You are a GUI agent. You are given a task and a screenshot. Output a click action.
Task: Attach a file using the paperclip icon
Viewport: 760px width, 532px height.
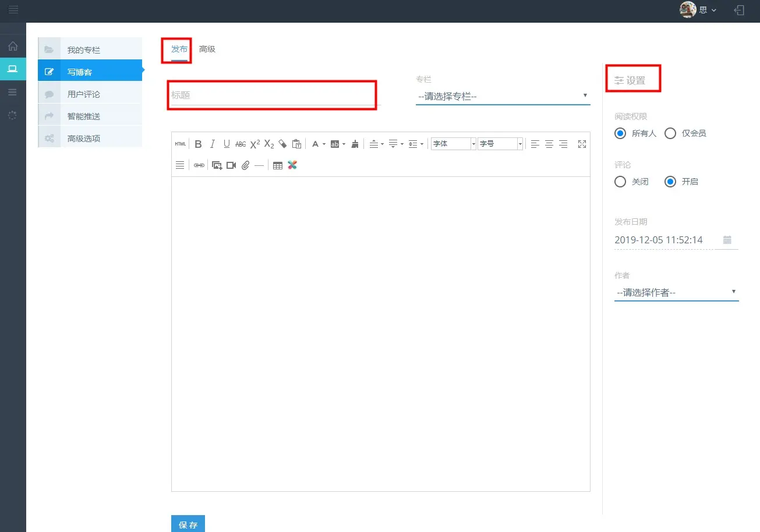tap(245, 165)
